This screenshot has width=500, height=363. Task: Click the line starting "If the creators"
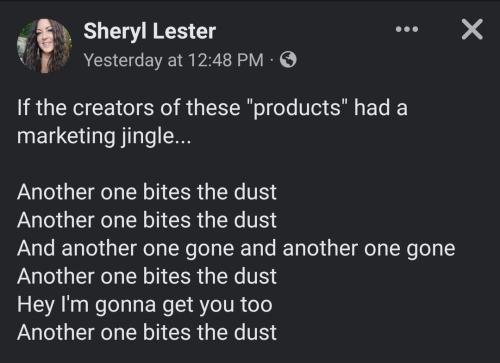point(212,108)
